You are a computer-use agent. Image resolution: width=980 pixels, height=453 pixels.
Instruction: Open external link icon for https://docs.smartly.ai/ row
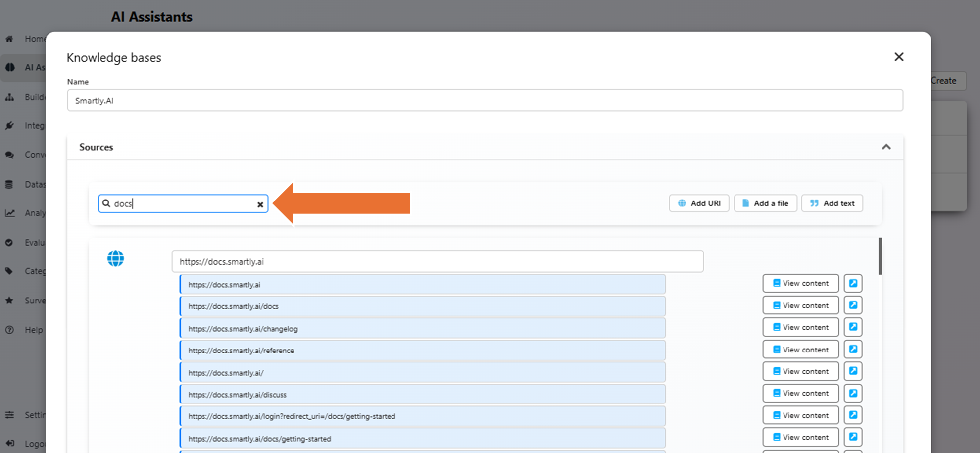click(853, 371)
